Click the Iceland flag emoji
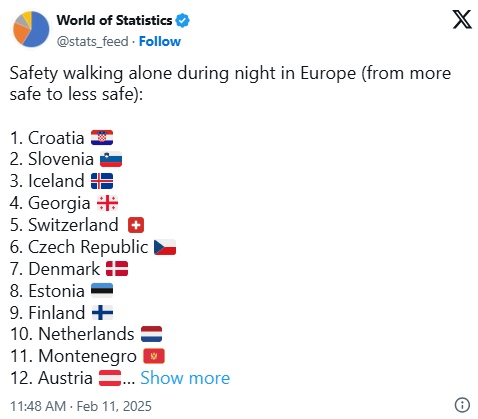 click(x=102, y=181)
